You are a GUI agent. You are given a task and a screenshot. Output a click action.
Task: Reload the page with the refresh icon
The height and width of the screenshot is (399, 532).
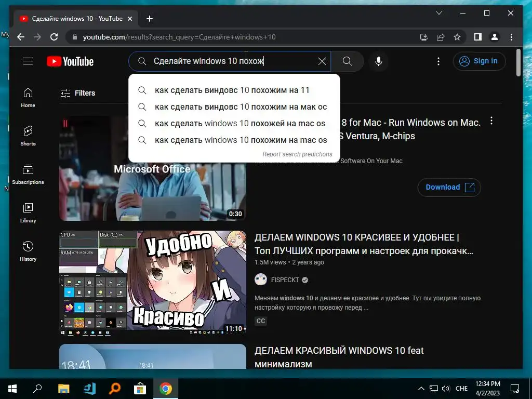pos(54,37)
